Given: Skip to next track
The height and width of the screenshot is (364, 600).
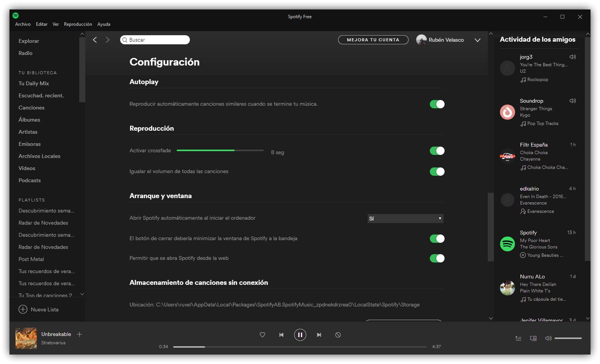Looking at the screenshot, I should pos(319,335).
